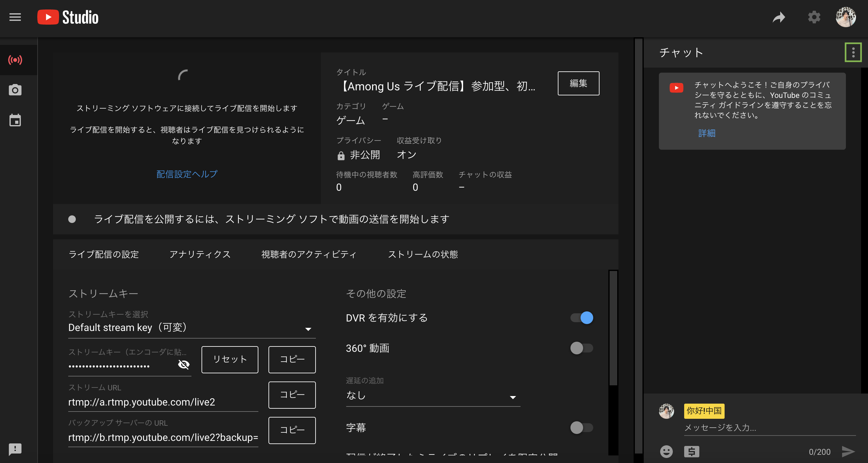Click the チャット panel heading
Viewport: 868px width, 463px height.
(681, 52)
